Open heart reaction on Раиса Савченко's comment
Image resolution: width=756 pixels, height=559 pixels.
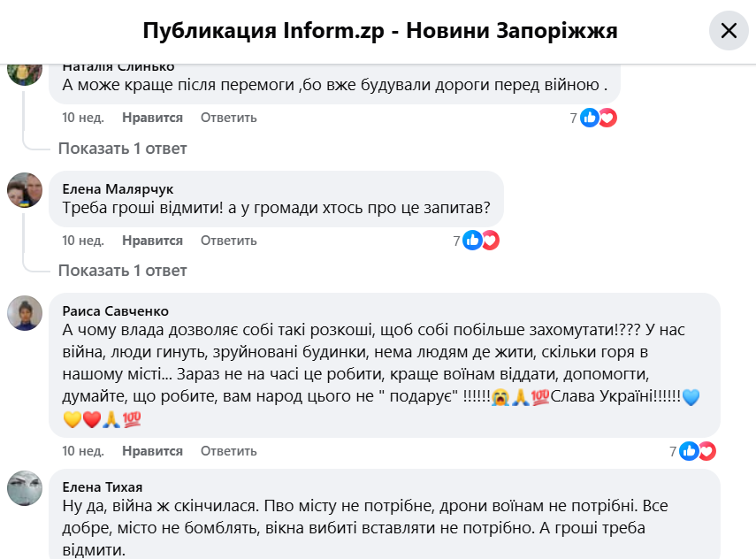pyautogui.click(x=707, y=451)
